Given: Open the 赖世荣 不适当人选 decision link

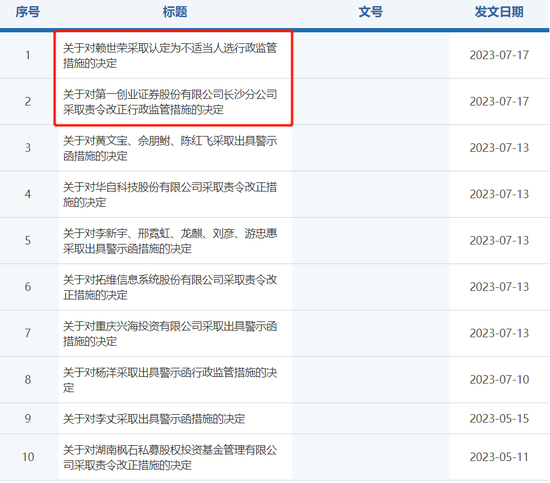Looking at the screenshot, I should 170,55.
